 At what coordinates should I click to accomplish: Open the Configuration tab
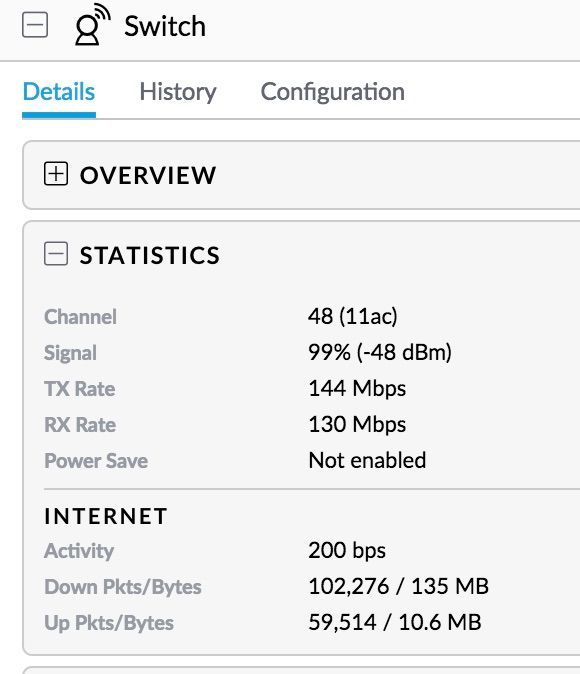[x=333, y=92]
